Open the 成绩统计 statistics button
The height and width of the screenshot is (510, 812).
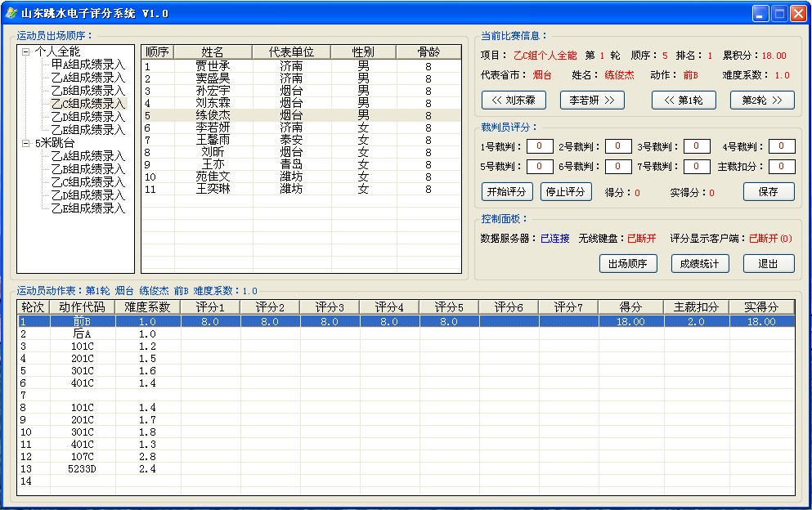700,263
